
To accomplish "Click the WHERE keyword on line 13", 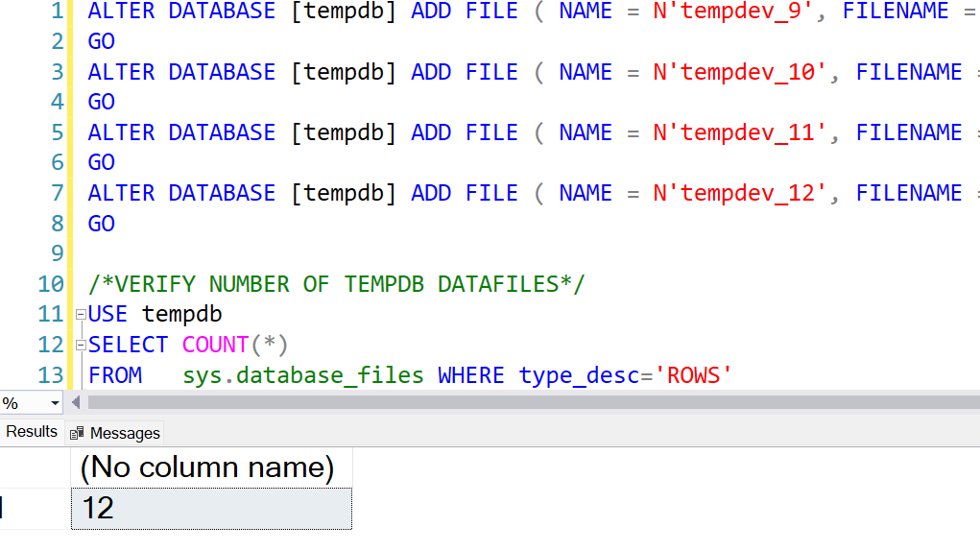I will [471, 375].
